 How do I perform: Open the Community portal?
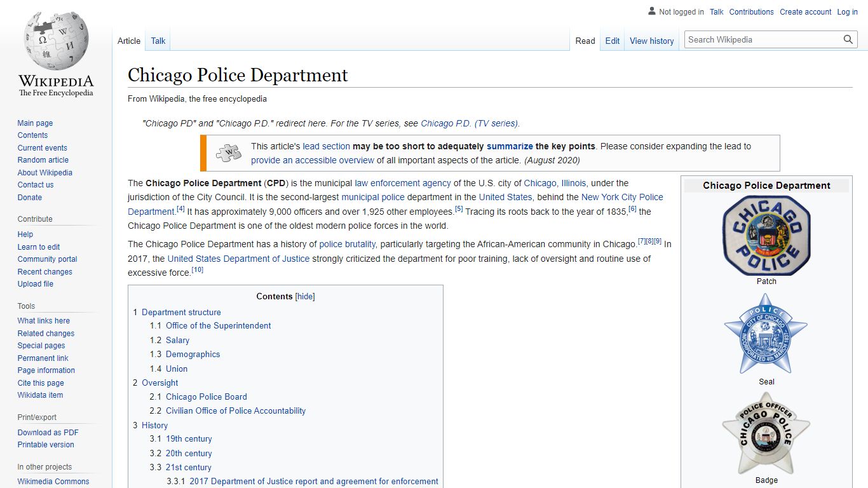click(48, 259)
